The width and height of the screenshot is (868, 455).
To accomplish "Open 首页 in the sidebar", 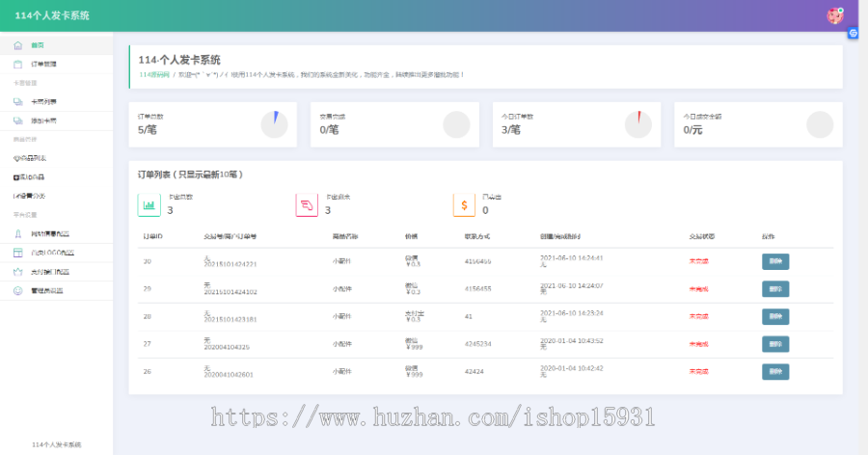I will pyautogui.click(x=57, y=45).
